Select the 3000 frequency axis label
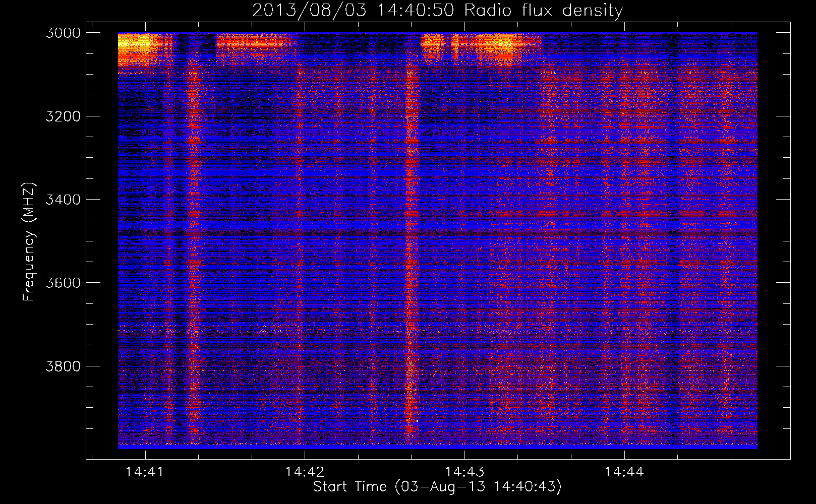Image resolution: width=816 pixels, height=504 pixels. coord(63,33)
